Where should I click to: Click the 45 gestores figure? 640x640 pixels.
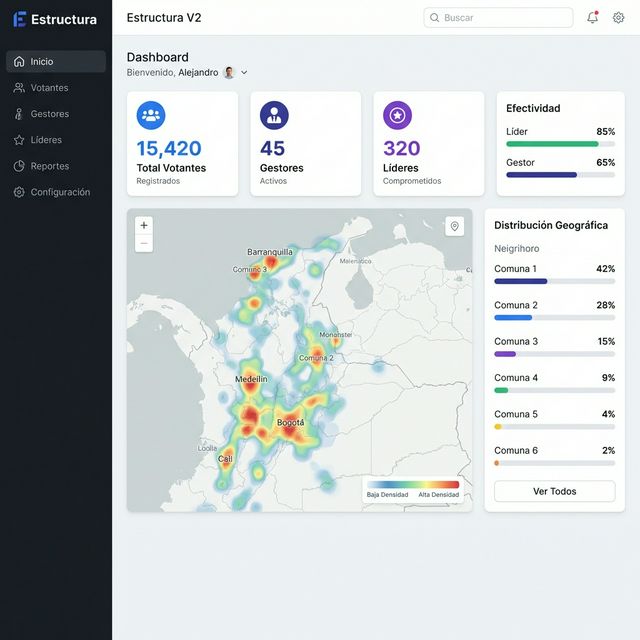[x=272, y=148]
